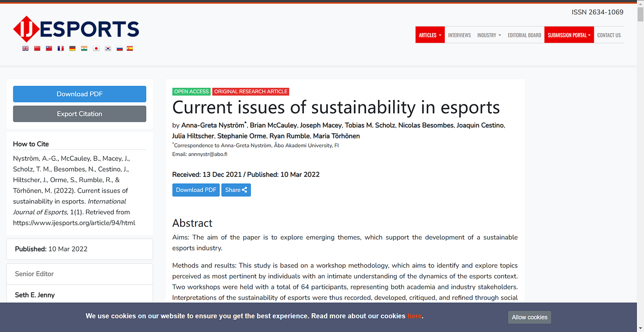Select the Spain flag icon
644x332 pixels.
[130, 48]
